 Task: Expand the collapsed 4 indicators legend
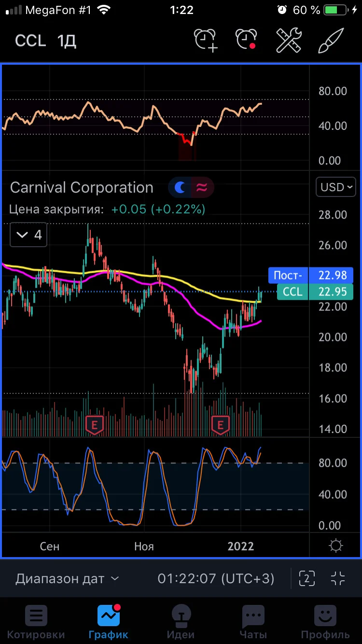(28, 235)
